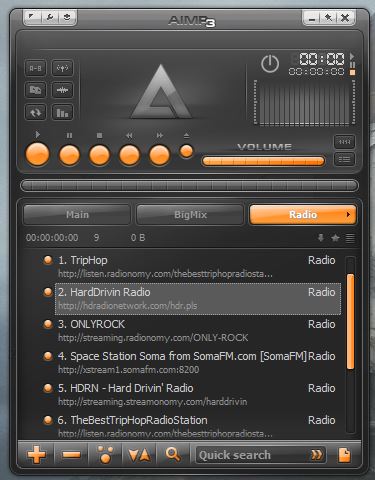Open the wrench settings icon in title bar
The image size is (375, 480).
[x=50, y=17]
